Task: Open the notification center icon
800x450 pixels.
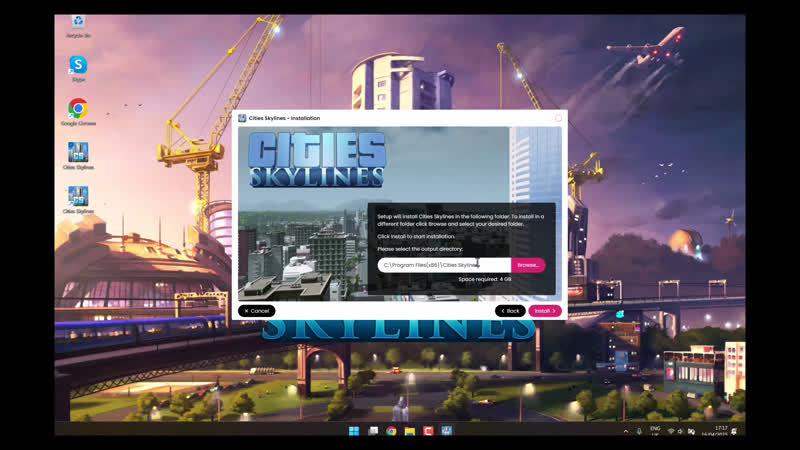Action: pos(735,432)
